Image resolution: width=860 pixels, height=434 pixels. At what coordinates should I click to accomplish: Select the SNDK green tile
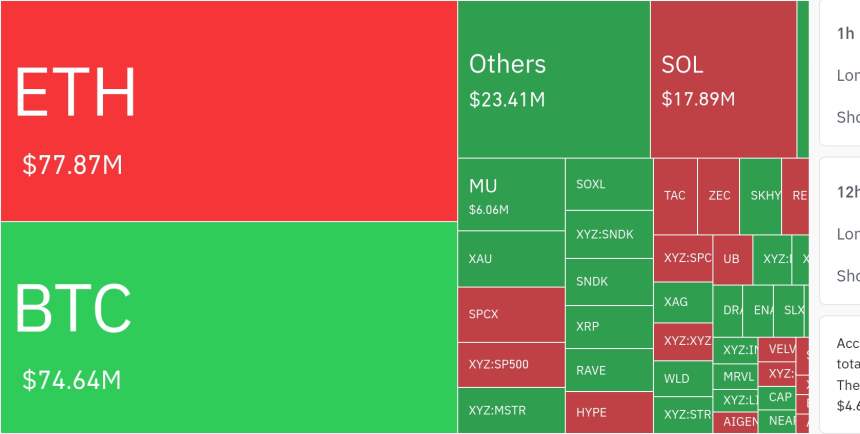pyautogui.click(x=609, y=282)
